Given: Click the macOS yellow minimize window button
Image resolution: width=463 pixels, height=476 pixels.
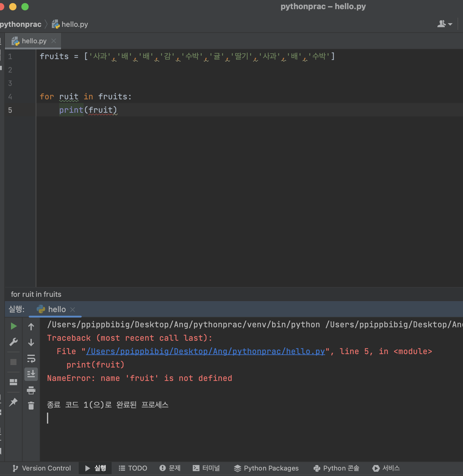Looking at the screenshot, I should pos(13,7).
